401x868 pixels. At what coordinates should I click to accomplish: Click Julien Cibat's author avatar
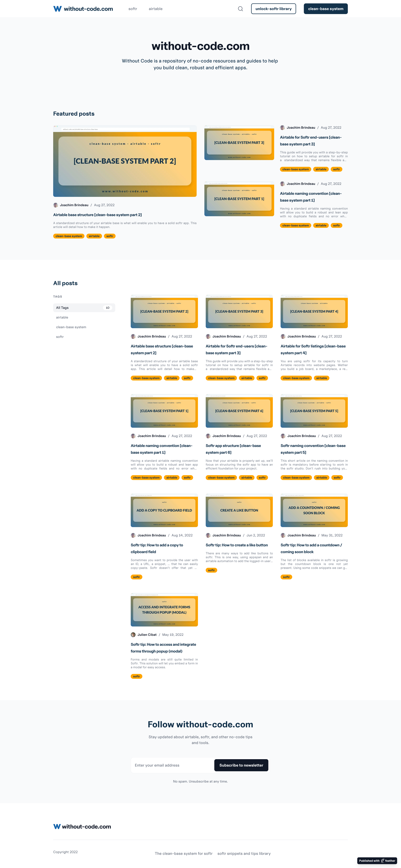[x=133, y=634]
